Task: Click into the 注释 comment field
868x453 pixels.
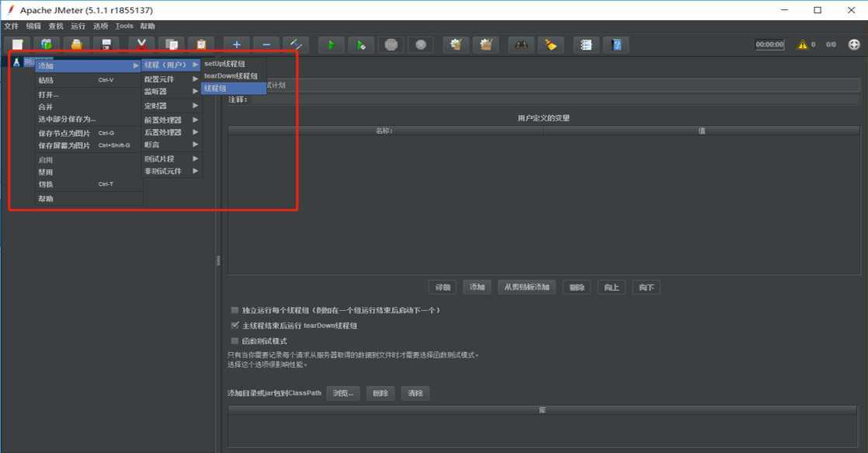Action: click(x=554, y=99)
